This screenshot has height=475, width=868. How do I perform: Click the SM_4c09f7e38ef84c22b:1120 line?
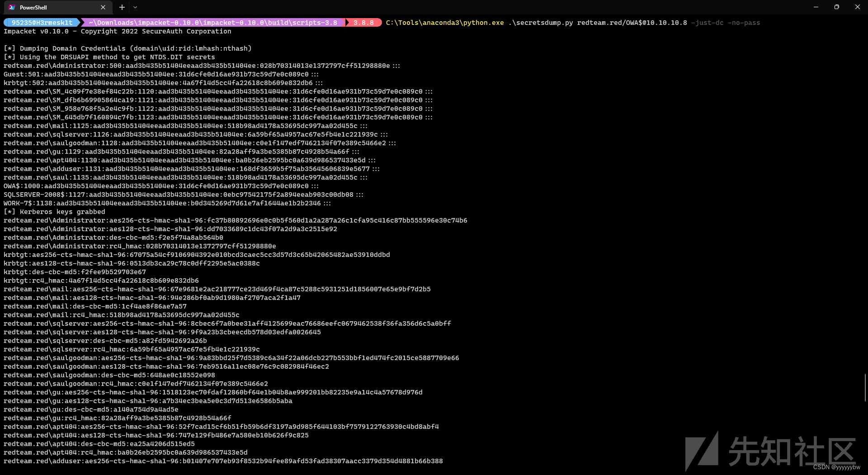click(218, 91)
